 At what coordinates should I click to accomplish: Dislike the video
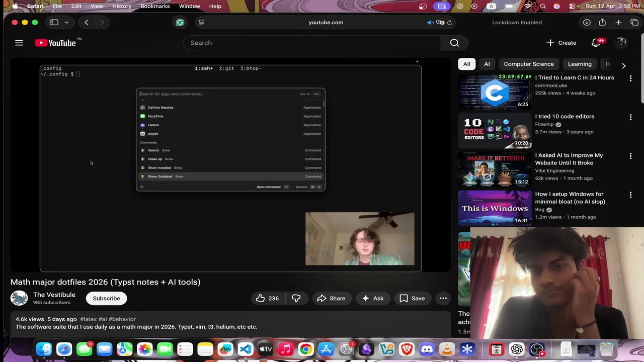296,298
